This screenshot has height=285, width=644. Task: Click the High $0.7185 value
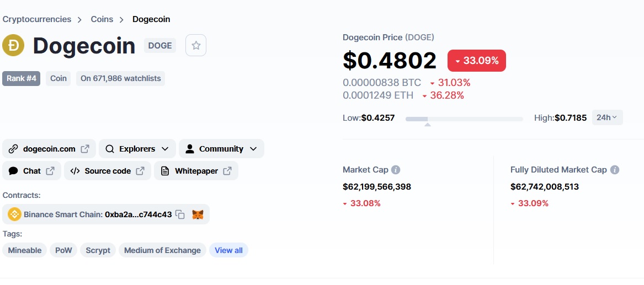pyautogui.click(x=571, y=118)
